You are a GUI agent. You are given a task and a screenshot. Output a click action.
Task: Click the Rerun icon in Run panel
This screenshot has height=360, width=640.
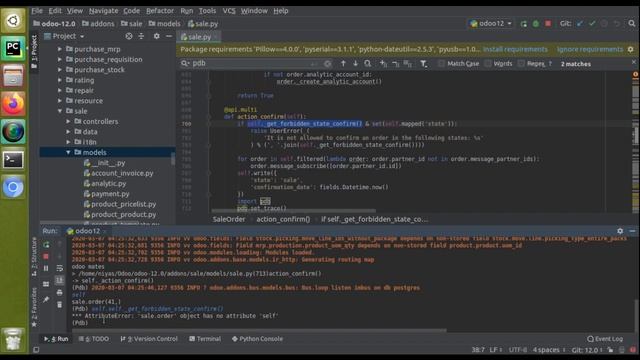click(46, 244)
